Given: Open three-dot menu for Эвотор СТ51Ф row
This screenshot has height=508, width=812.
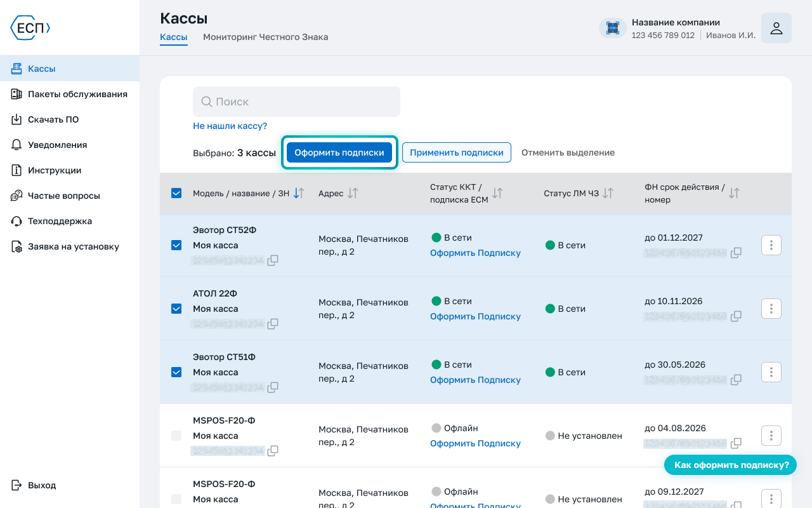Looking at the screenshot, I should coord(771,372).
